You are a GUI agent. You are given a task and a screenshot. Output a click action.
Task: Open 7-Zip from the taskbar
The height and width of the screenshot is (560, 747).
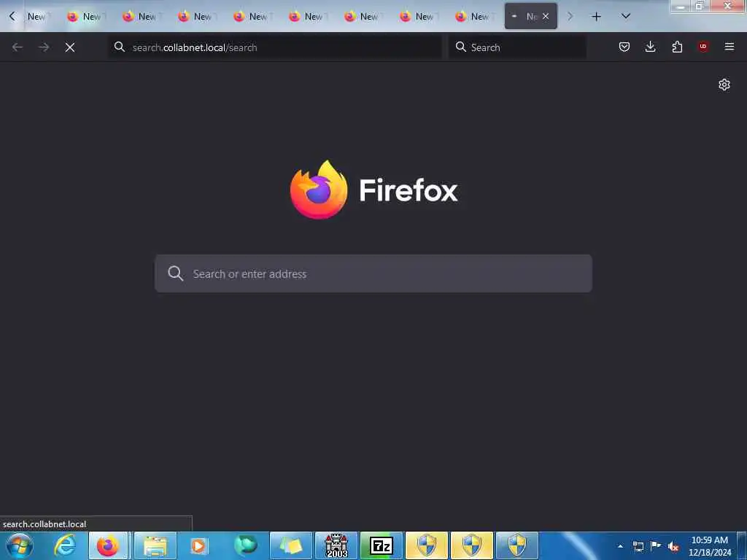tap(382, 545)
